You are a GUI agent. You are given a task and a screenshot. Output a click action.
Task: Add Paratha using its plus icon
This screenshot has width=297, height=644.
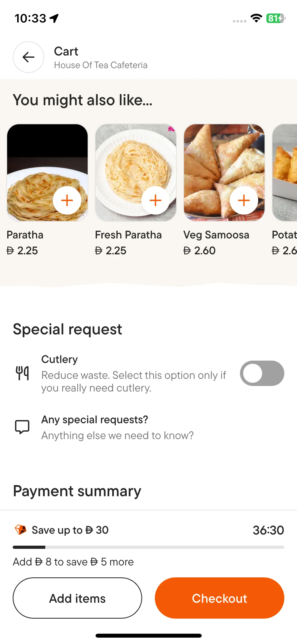point(67,200)
